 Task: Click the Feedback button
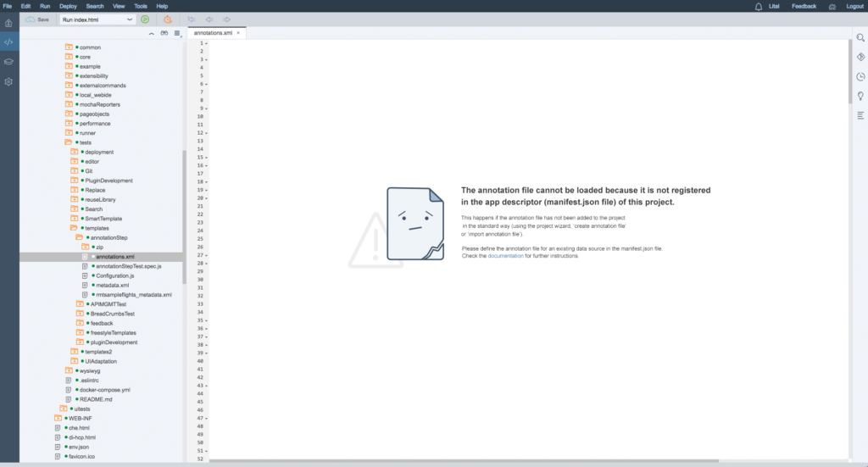pos(804,6)
